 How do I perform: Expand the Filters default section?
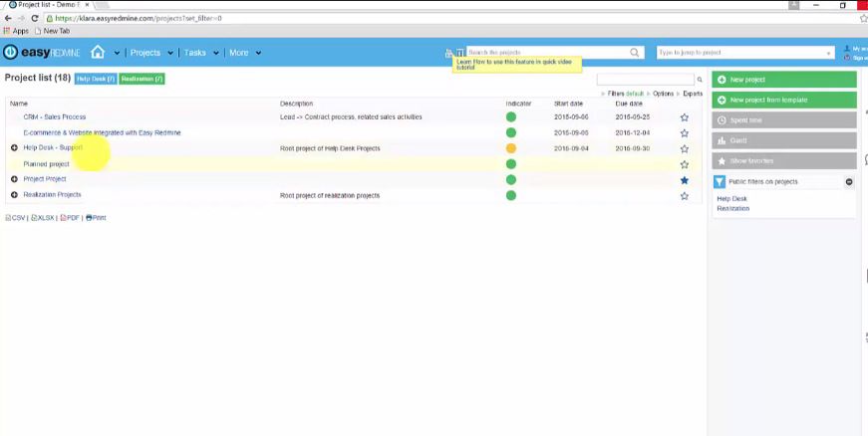(626, 94)
